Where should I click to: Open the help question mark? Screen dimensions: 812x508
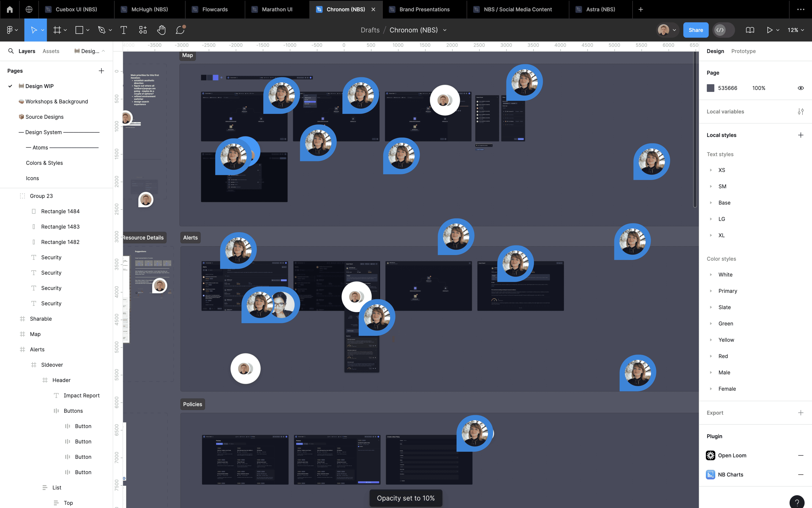point(797,502)
